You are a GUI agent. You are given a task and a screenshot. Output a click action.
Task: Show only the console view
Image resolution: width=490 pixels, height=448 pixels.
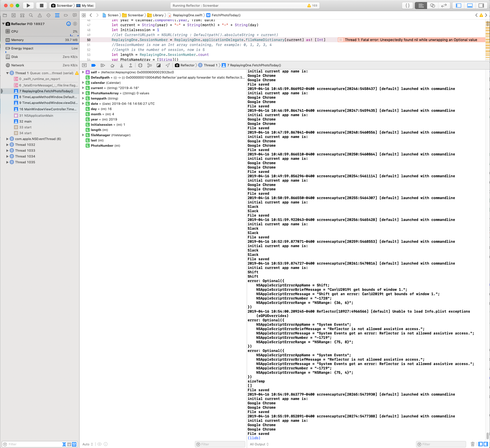pos(486,444)
